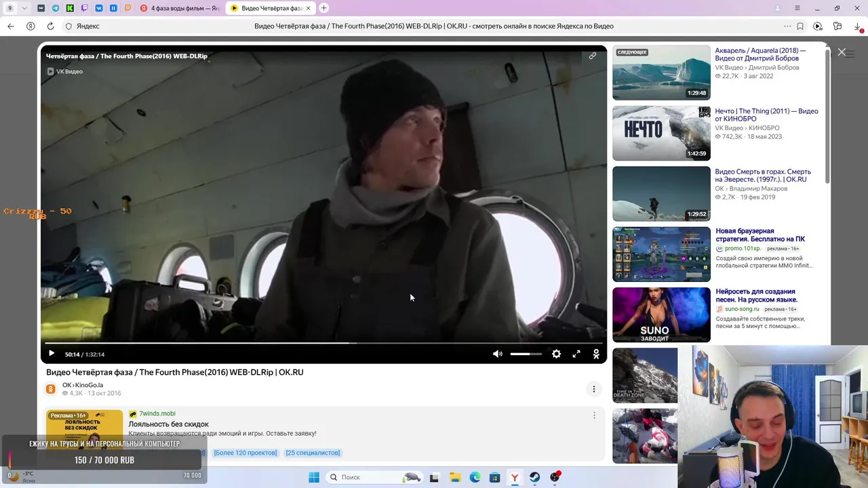Seek along the video progress bar

click(323, 343)
